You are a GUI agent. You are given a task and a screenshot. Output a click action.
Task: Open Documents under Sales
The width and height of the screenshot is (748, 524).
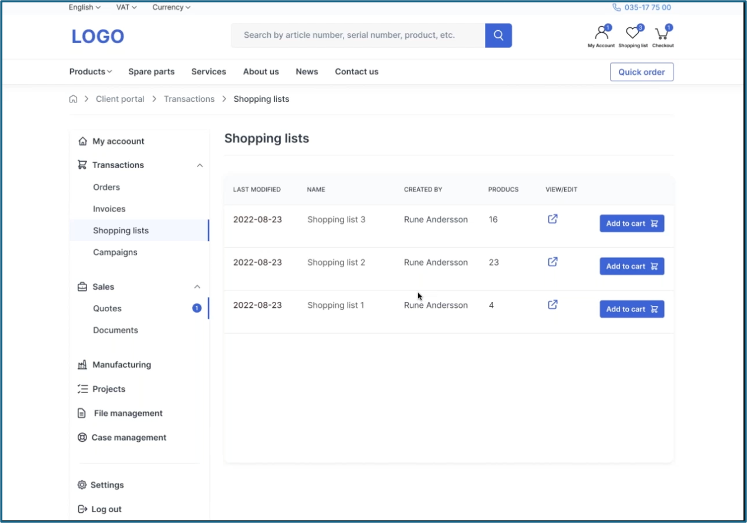click(115, 330)
